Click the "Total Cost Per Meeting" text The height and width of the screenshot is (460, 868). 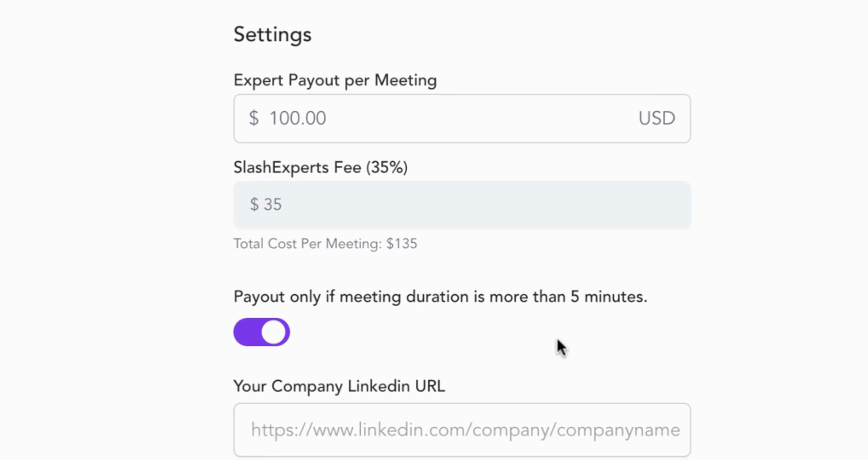307,244
